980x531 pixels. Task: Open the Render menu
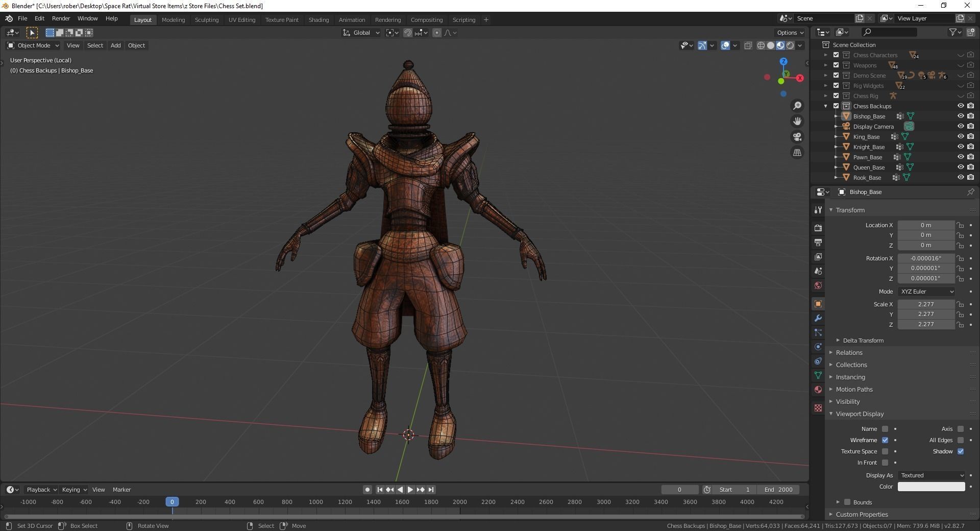point(61,18)
